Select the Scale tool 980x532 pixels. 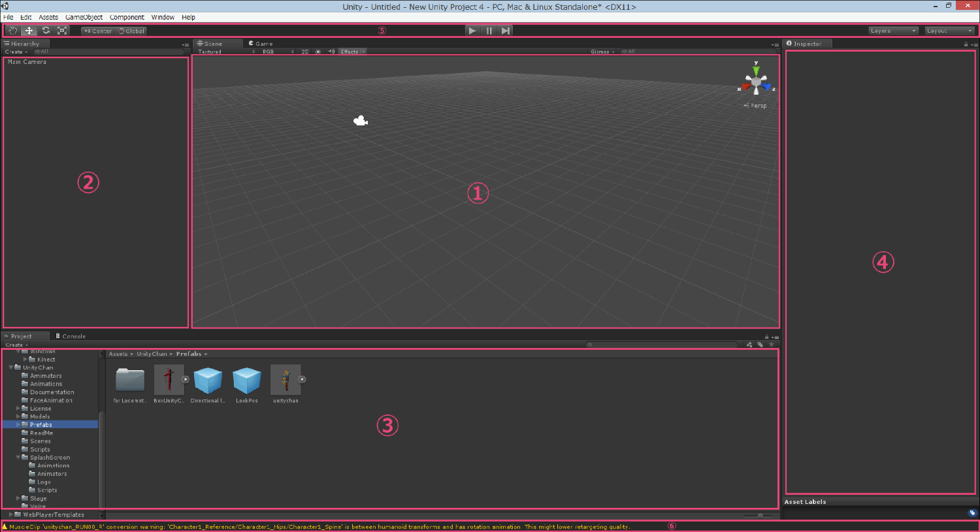62,31
